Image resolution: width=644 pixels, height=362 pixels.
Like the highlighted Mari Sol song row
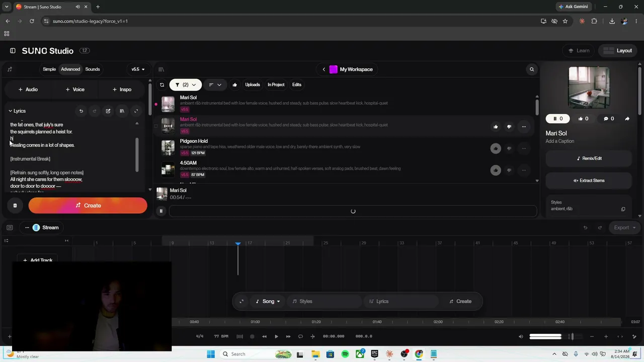[x=496, y=127]
